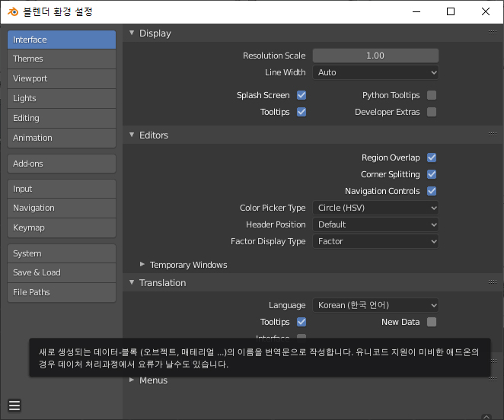Screen dimensions: 504x420
Task: Click the Blender logo in title bar
Action: point(13,12)
